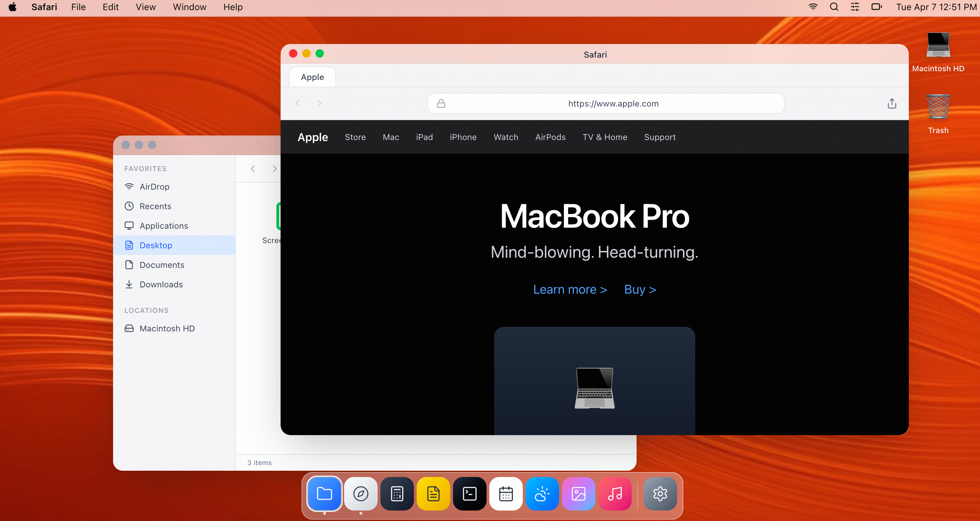Screen dimensions: 980x521
Task: Click the FAVORITES sidebar heading
Action: [x=145, y=169]
